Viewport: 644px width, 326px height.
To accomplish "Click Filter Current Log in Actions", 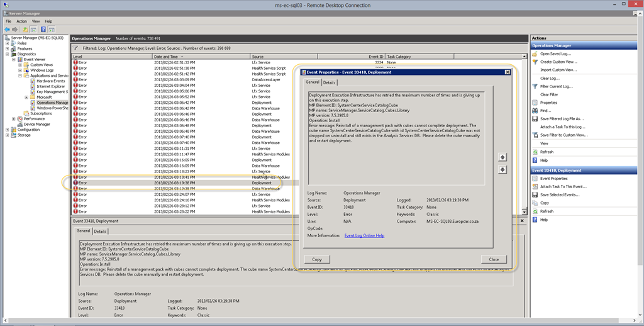I will click(556, 86).
